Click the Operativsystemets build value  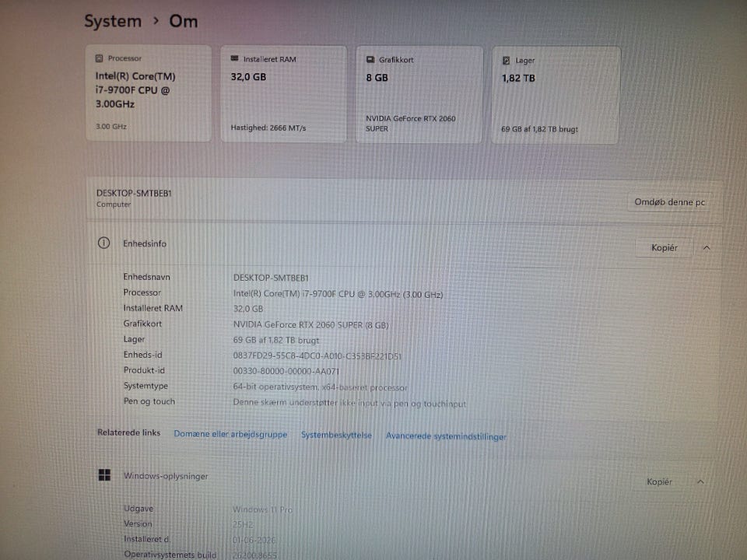(254, 555)
